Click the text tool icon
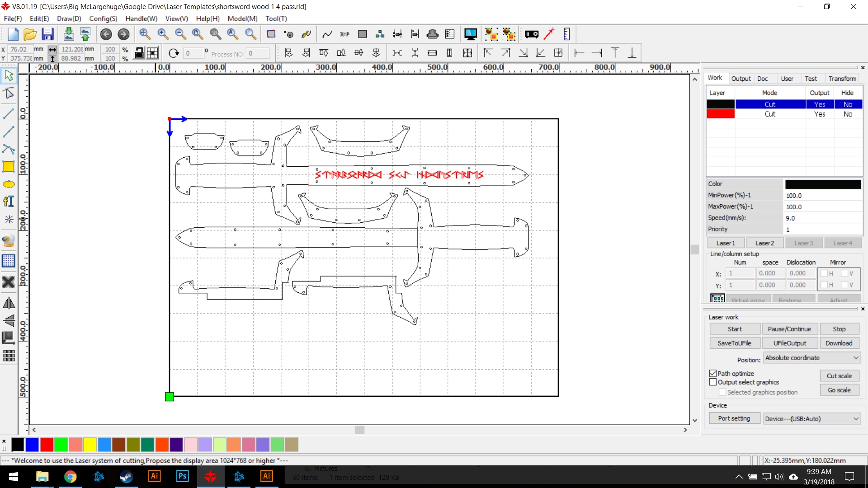 point(8,202)
